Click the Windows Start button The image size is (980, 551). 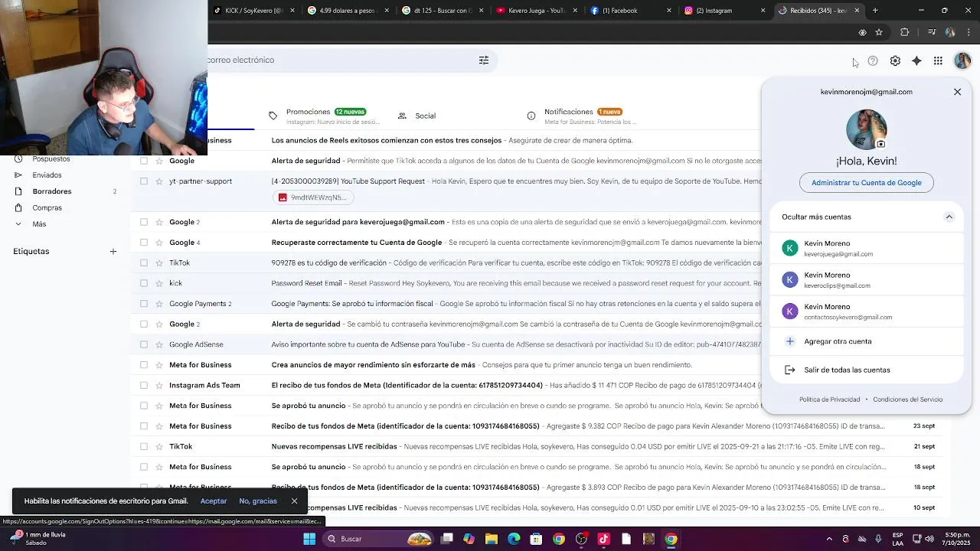[309, 539]
